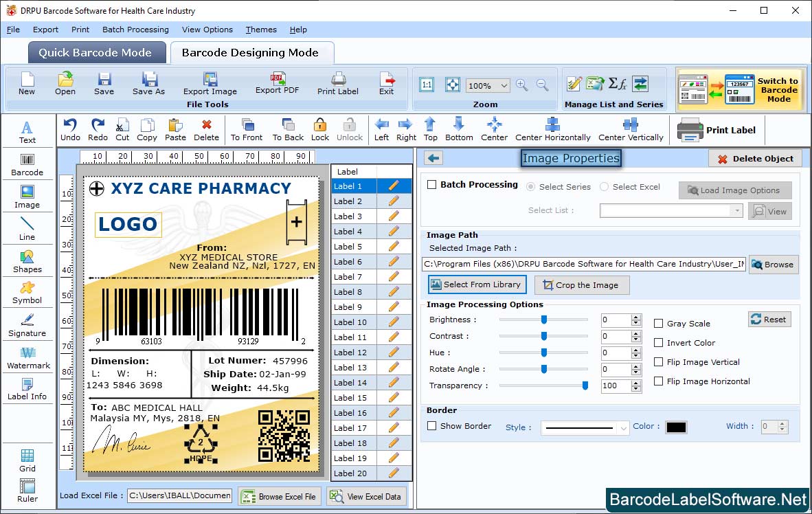Export label to PDF

click(x=277, y=83)
